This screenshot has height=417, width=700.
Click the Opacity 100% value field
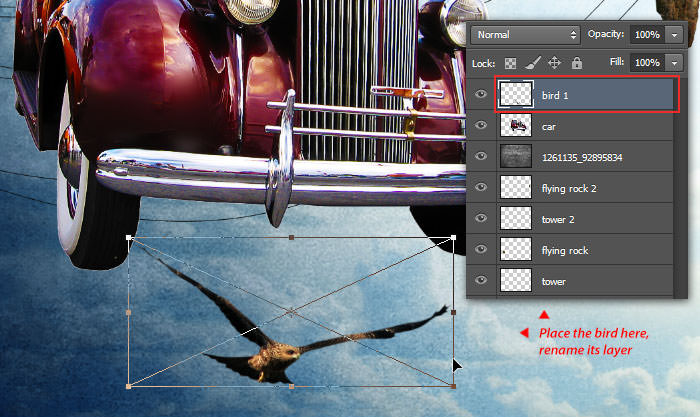(x=647, y=35)
